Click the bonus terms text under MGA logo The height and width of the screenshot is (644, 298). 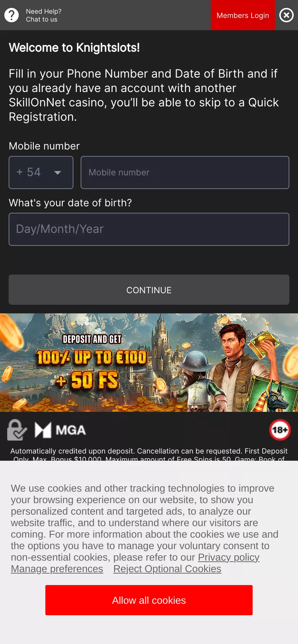149,455
